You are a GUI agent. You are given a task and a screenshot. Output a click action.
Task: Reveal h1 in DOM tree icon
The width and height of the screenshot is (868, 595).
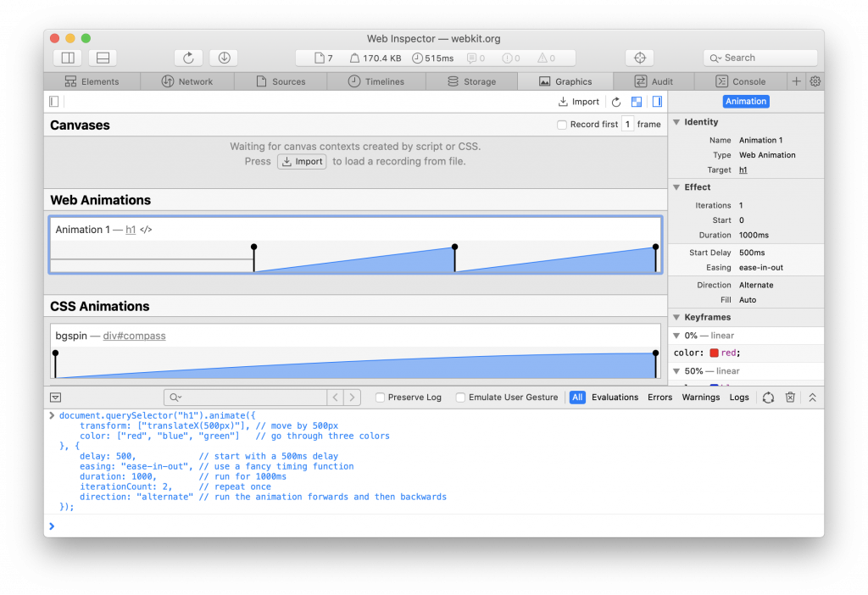click(146, 230)
